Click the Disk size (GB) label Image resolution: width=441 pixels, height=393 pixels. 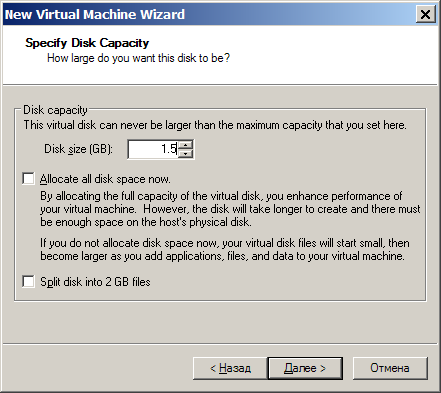pyautogui.click(x=79, y=149)
